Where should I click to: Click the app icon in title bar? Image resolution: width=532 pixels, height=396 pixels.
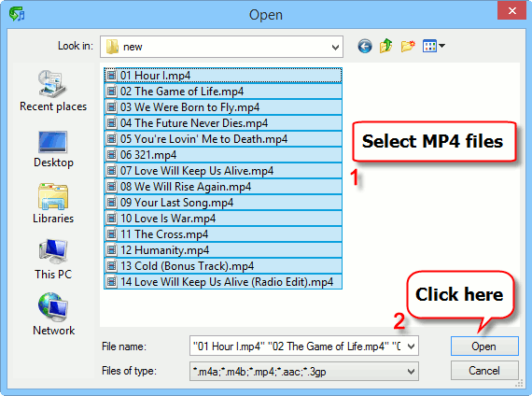point(17,14)
